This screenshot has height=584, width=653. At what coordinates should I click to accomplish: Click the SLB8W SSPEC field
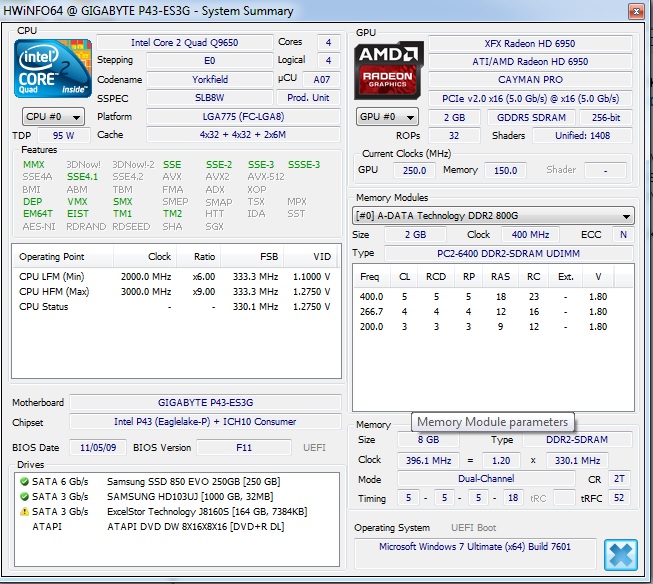tap(210, 97)
